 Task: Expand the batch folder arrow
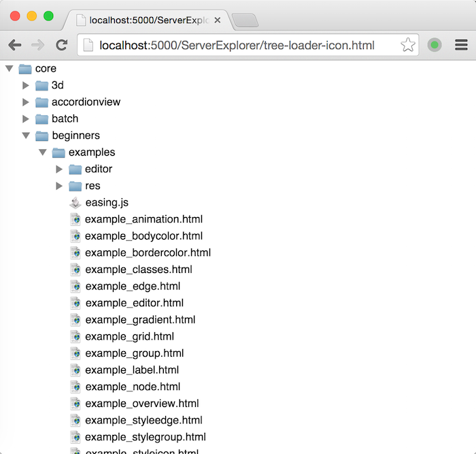coord(26,118)
